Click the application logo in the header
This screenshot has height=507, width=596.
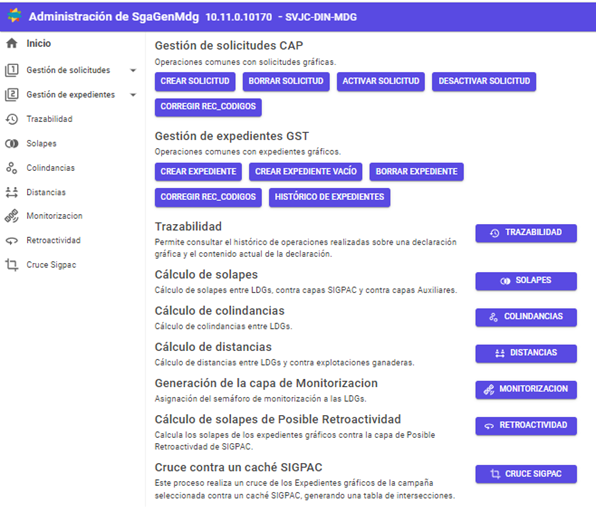pos(14,16)
